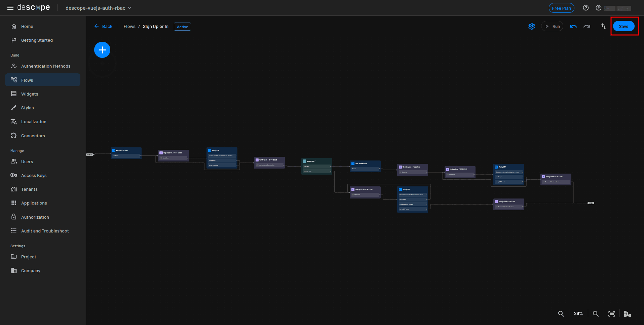Click the undo arrow icon
Screen dimensions: 644x325
coord(573,26)
